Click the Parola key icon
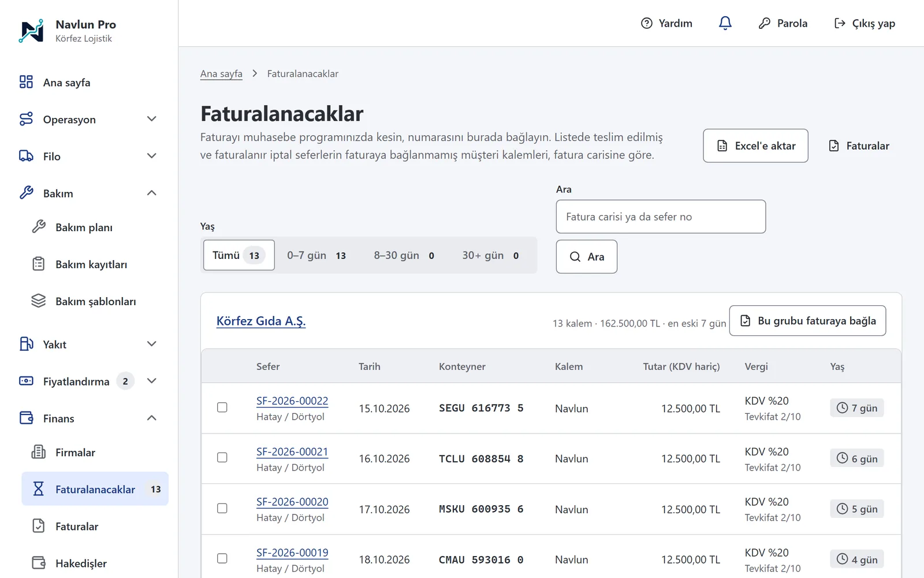This screenshot has height=578, width=924. coord(765,23)
